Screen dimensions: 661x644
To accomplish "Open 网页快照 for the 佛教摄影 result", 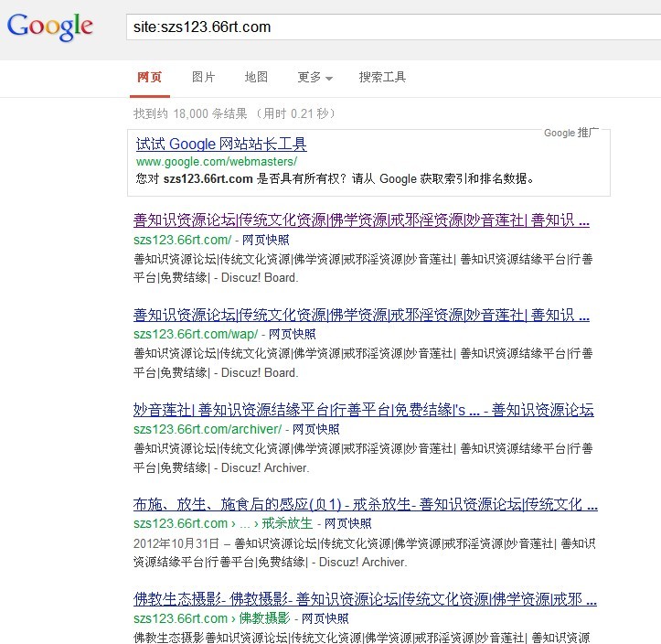I will coord(325,618).
